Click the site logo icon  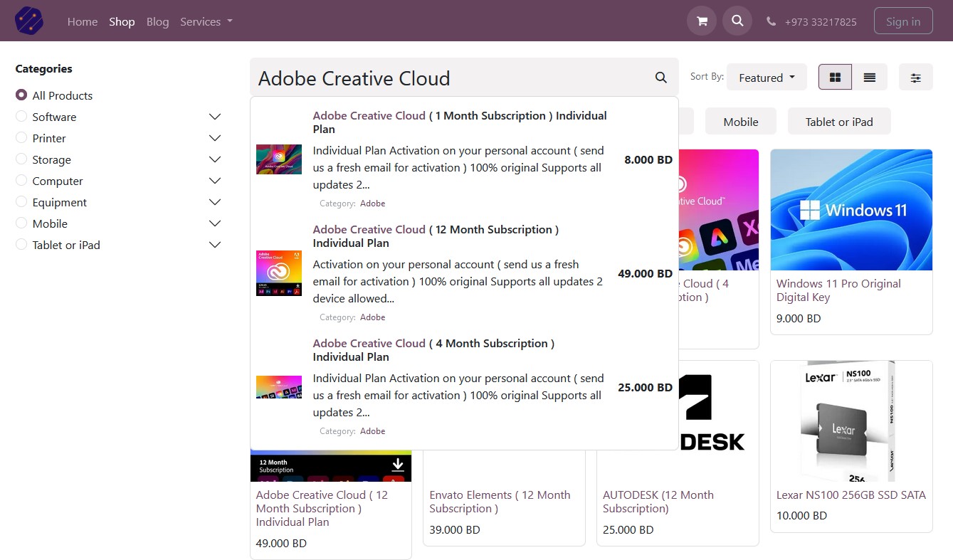29,21
